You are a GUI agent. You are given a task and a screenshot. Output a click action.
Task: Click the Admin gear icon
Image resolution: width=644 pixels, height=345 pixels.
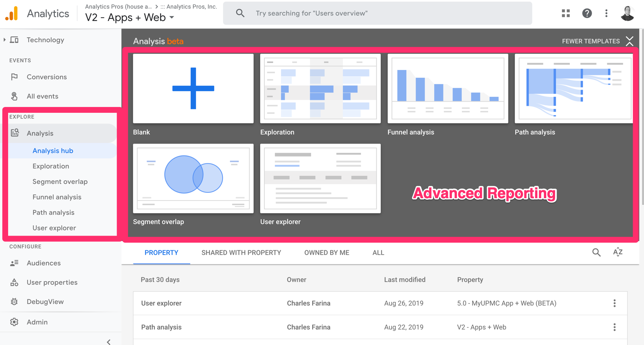pyautogui.click(x=14, y=322)
